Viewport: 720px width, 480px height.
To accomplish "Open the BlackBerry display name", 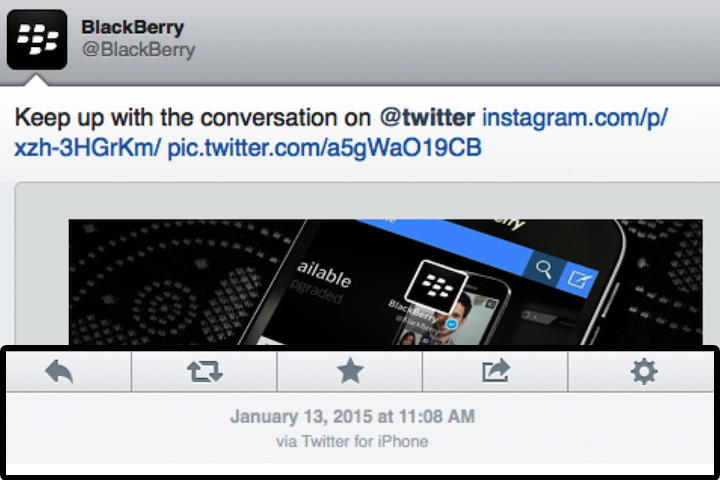I will coord(132,27).
